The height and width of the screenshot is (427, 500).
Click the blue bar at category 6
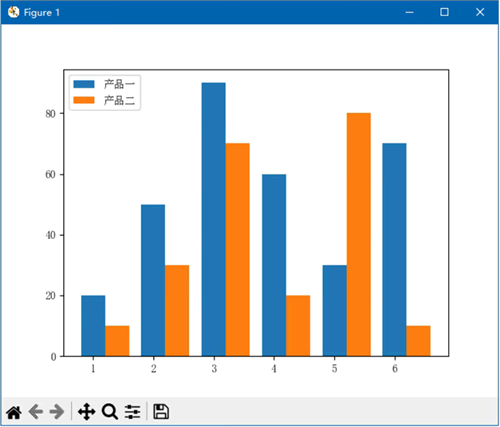pos(394,250)
